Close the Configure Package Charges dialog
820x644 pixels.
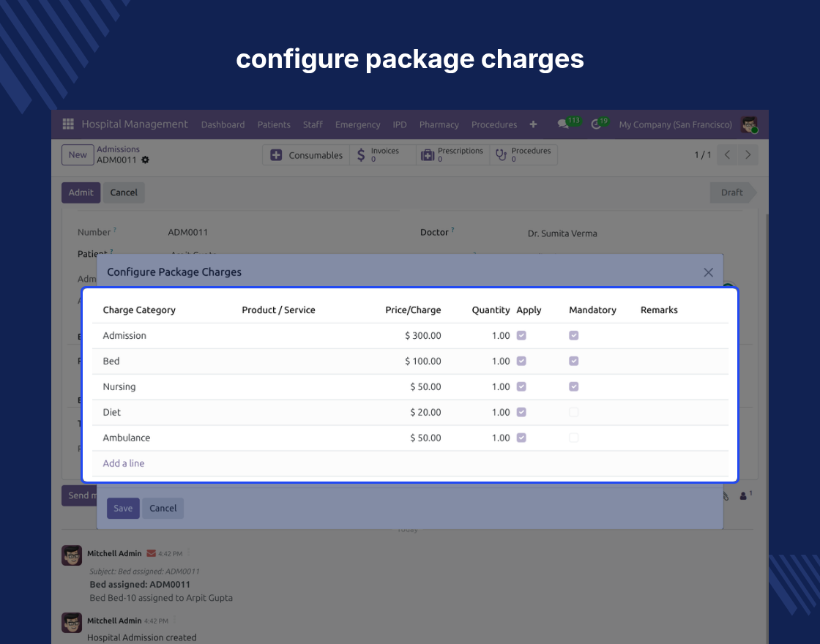(708, 272)
